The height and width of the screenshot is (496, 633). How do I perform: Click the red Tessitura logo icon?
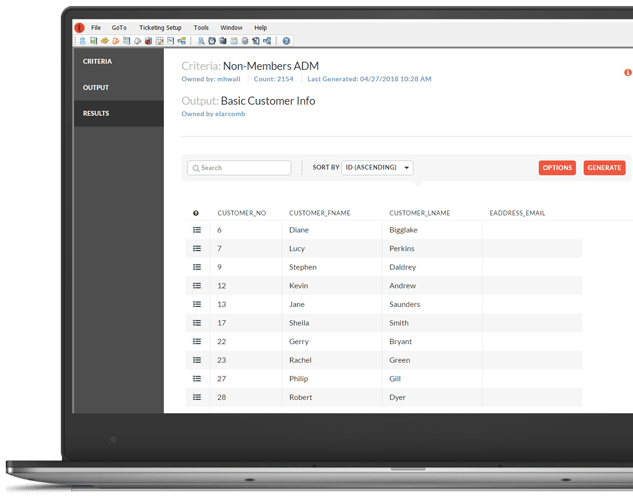pos(79,27)
